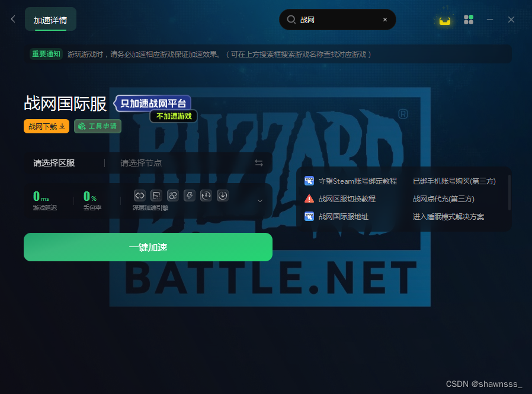
Task: Toggle the circled down-arrow engine icon
Action: click(x=223, y=196)
